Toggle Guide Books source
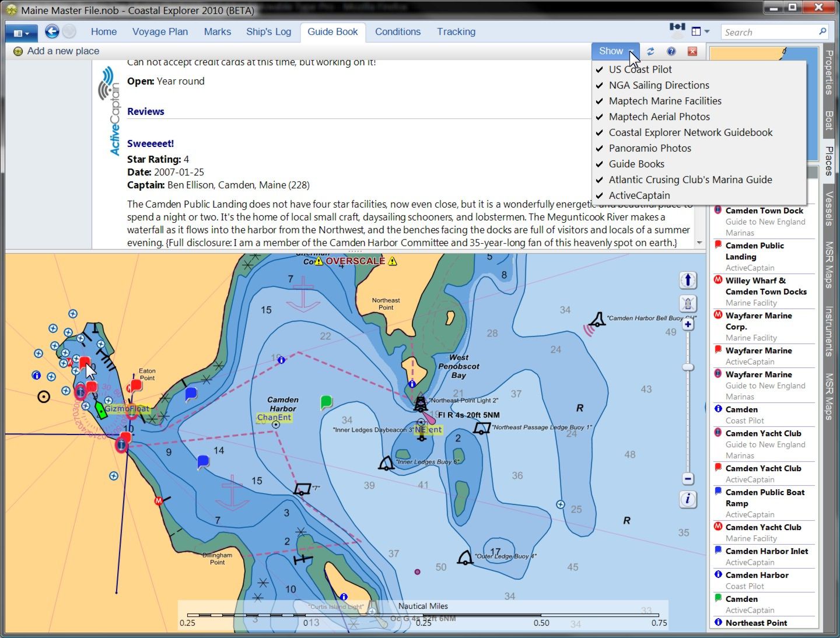 click(698, 164)
